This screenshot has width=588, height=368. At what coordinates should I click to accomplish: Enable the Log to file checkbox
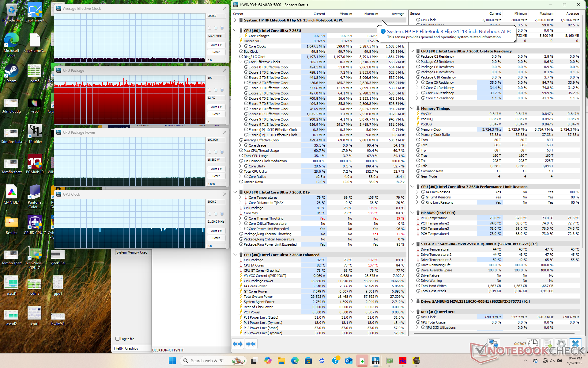pyautogui.click(x=117, y=339)
